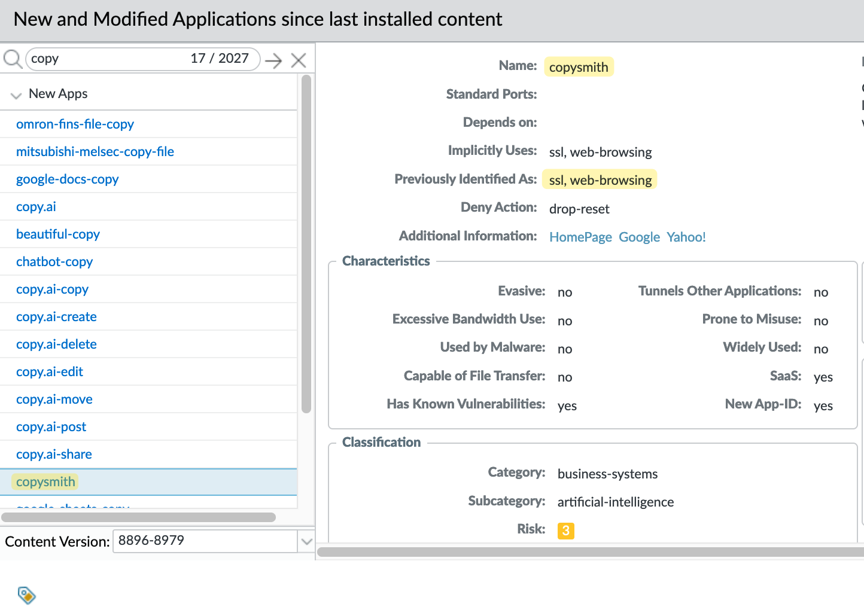Open the HomePage link
This screenshot has height=616, width=864.
click(x=580, y=237)
